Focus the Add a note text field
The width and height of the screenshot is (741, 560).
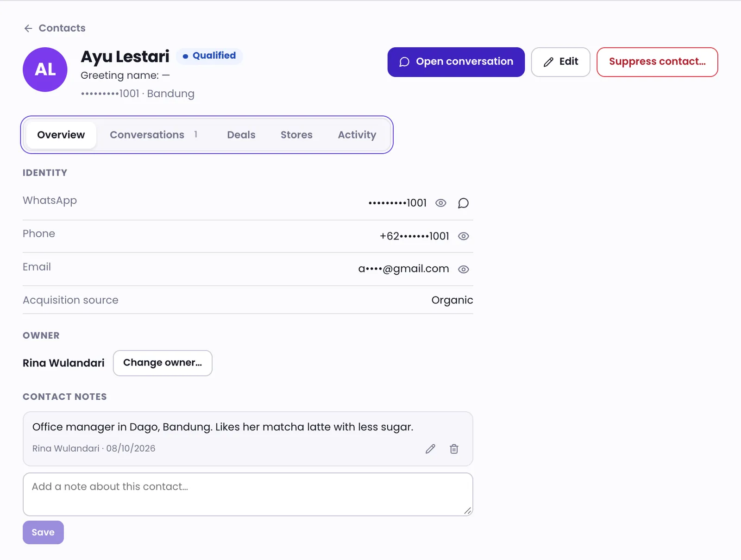pos(248,494)
